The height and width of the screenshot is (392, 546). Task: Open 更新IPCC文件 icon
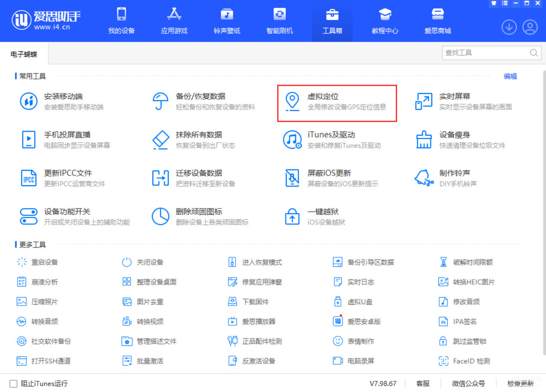(x=29, y=178)
